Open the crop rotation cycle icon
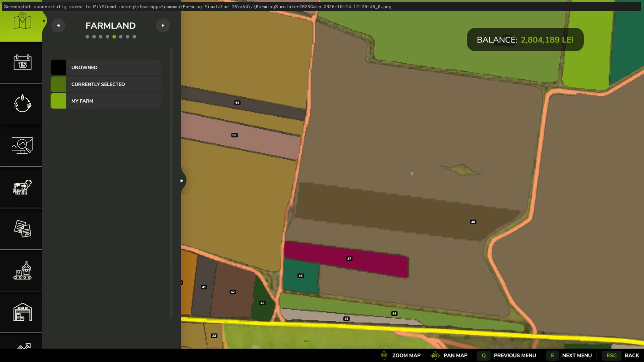The height and width of the screenshot is (362, 644). [22, 104]
